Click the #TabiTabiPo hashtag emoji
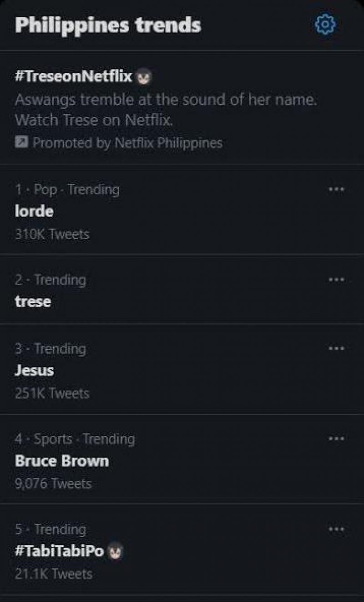The image size is (364, 602). point(116,552)
